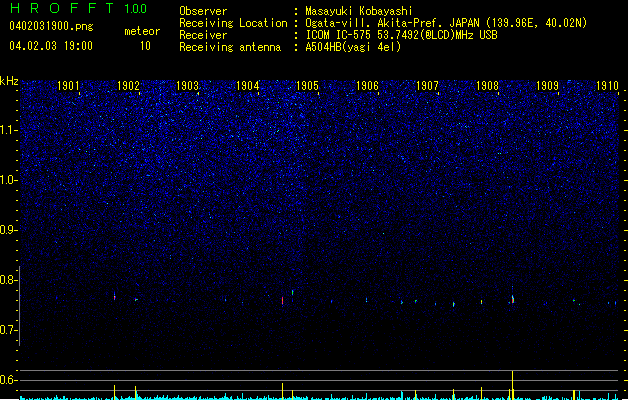Click the 0.6 kHz frequency tick label
The width and height of the screenshot is (629, 400).
(x=9, y=380)
